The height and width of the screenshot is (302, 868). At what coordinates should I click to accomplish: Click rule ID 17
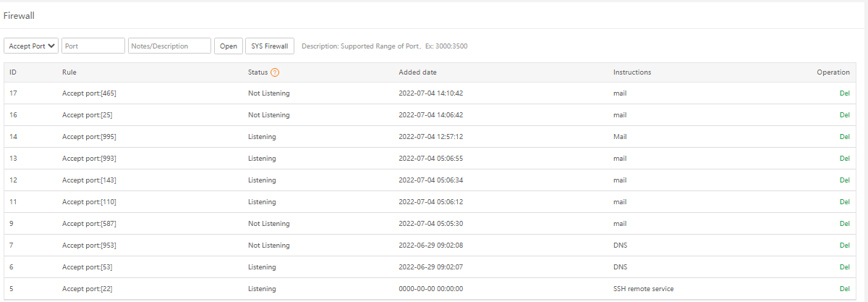click(x=13, y=93)
